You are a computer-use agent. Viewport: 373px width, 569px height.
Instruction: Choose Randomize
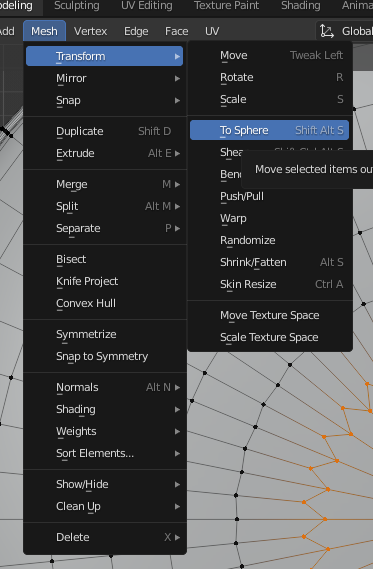[x=270, y=240]
